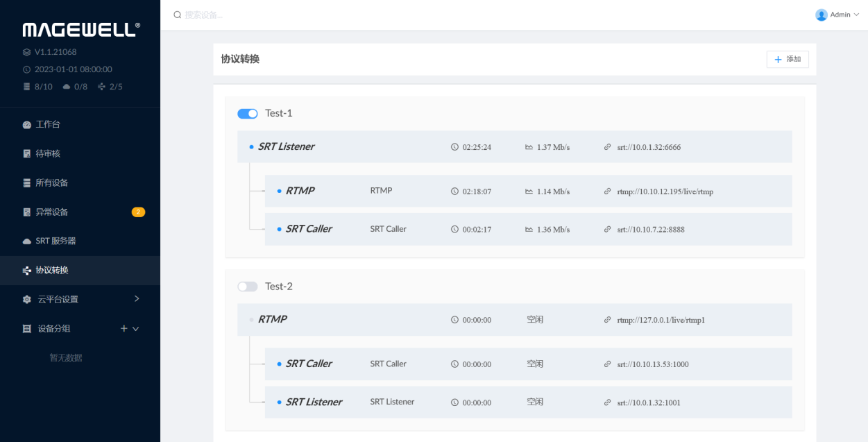
Task: Click the 搜索设备 search input field
Action: tap(278, 15)
